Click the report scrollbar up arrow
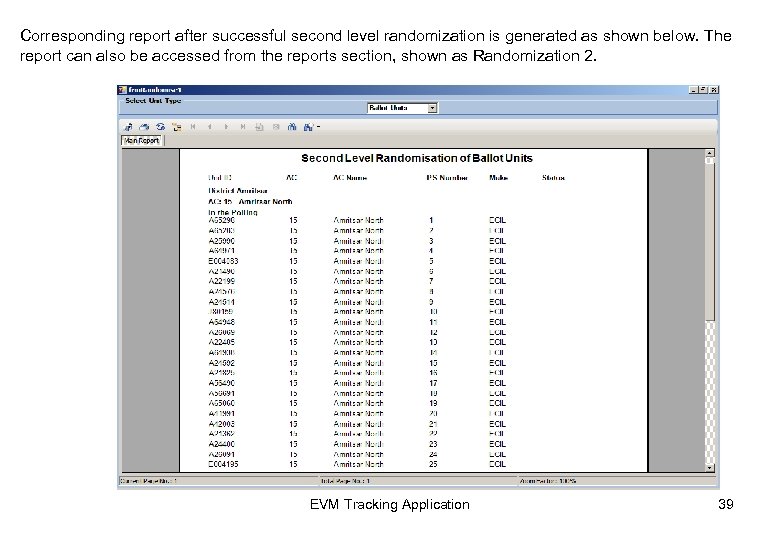 (710, 153)
